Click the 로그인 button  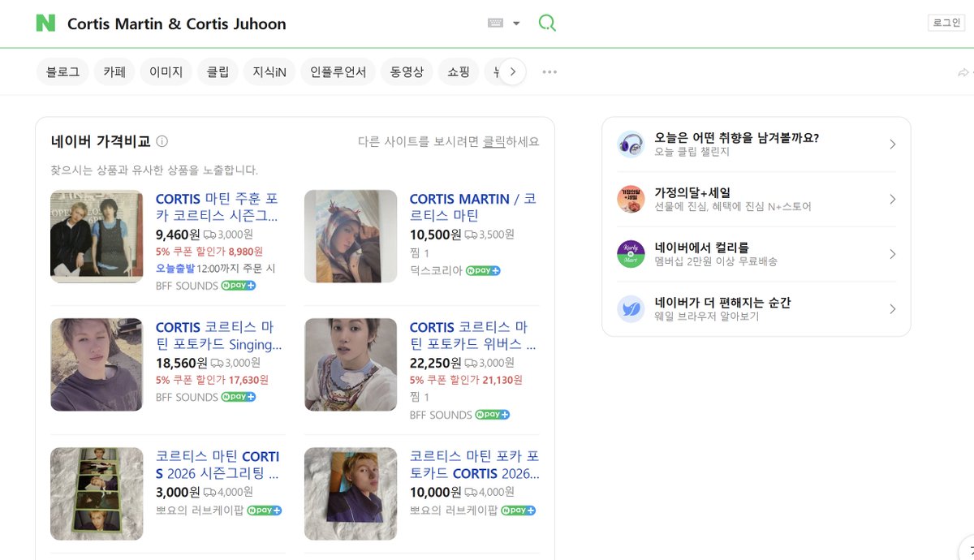point(946,23)
